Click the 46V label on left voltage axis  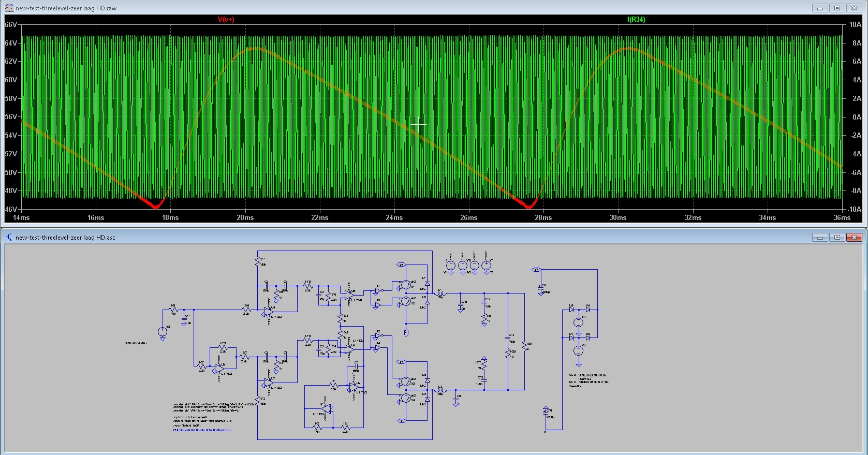[11, 209]
